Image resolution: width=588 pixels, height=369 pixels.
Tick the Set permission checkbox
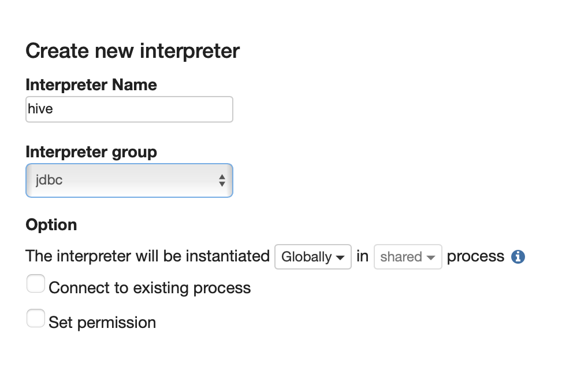pos(36,318)
